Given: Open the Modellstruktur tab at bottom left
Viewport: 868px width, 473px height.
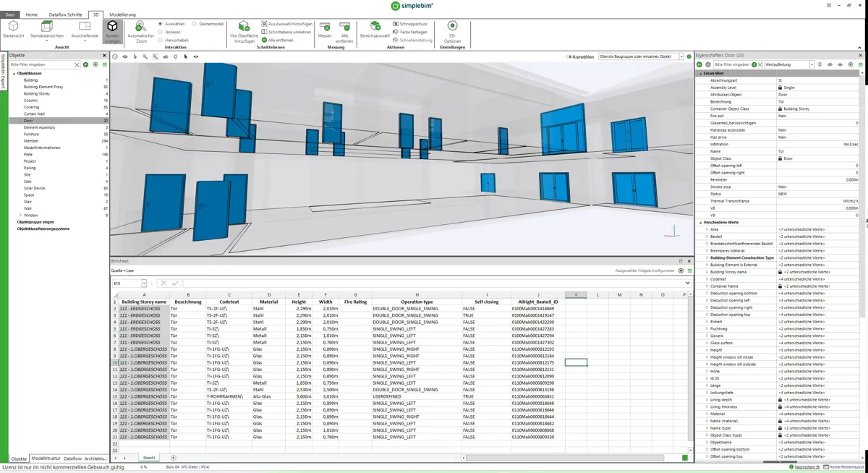Looking at the screenshot, I should (x=46, y=459).
